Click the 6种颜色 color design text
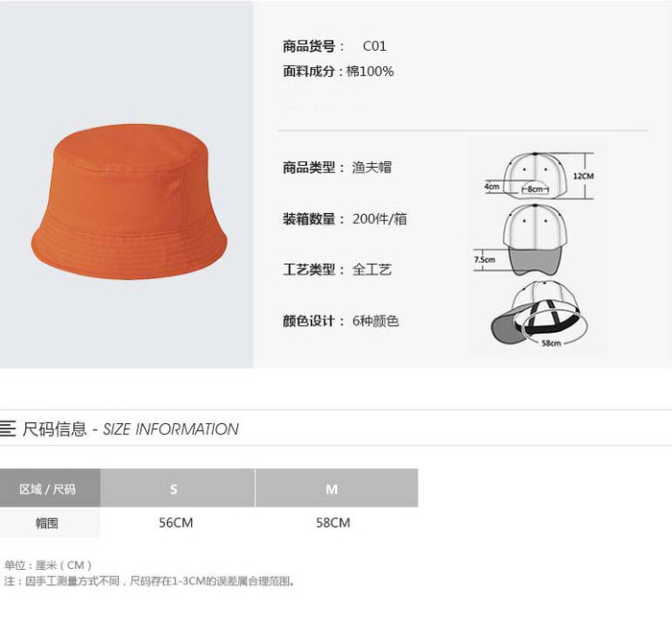The image size is (672, 617). point(375,320)
